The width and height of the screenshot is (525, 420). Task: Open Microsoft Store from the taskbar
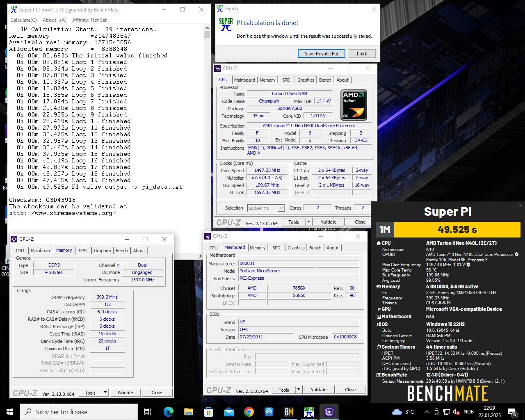[x=208, y=412]
